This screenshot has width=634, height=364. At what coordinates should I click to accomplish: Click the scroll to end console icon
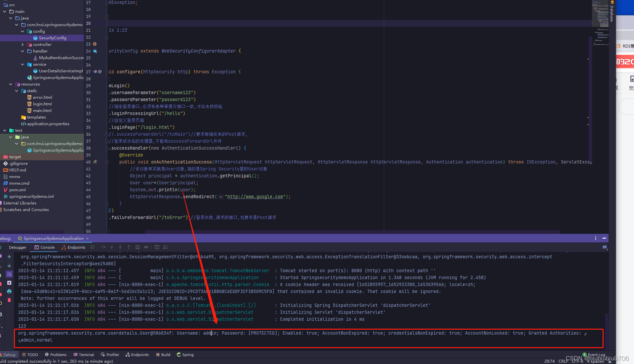tap(9, 283)
